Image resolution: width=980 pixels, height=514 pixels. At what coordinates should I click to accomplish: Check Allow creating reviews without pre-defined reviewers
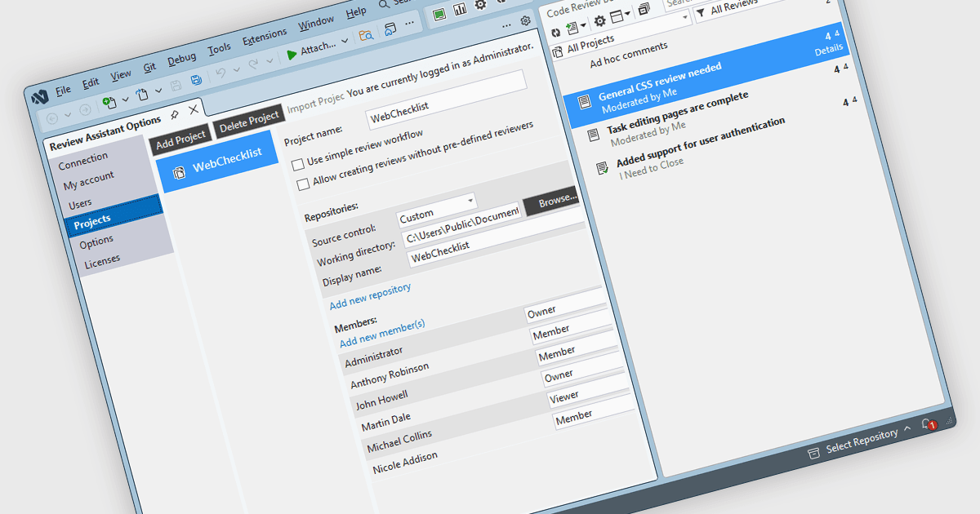tap(304, 184)
